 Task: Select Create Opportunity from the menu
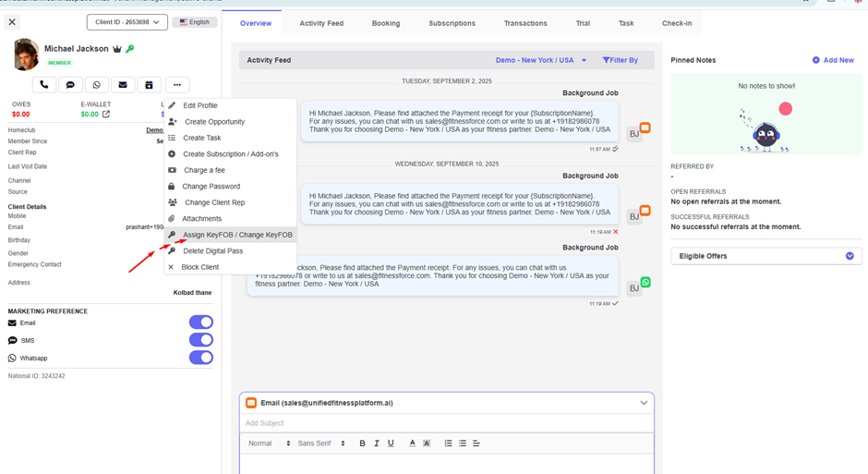point(230,122)
